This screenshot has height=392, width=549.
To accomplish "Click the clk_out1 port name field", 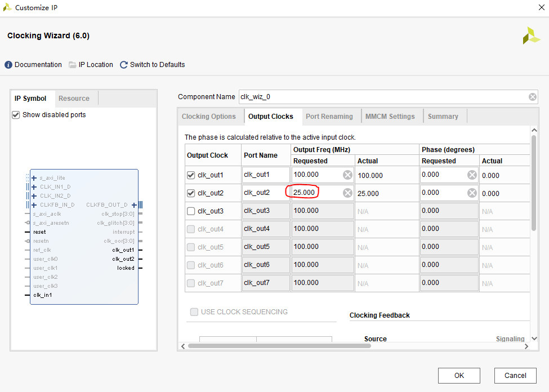I will pyautogui.click(x=266, y=175).
